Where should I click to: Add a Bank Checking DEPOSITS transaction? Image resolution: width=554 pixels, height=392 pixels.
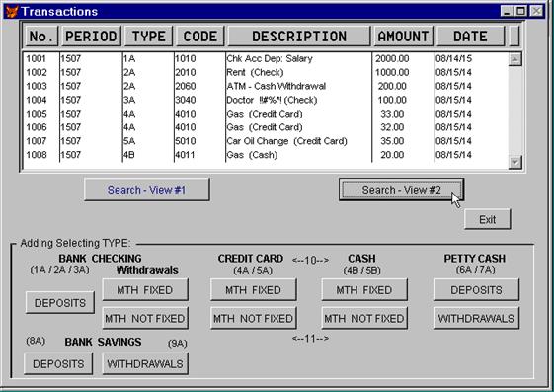click(60, 303)
